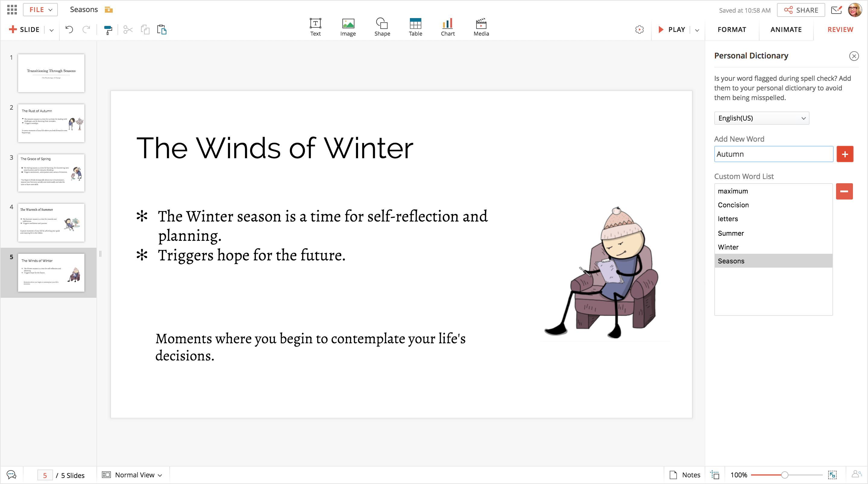Click the fit-to-screen icon
The width and height of the screenshot is (868, 484).
tap(832, 475)
